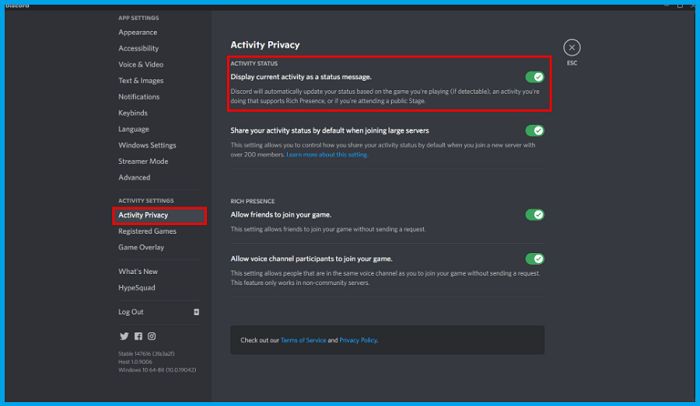Select Registered Games in the sidebar
700x406 pixels.
coord(147,231)
